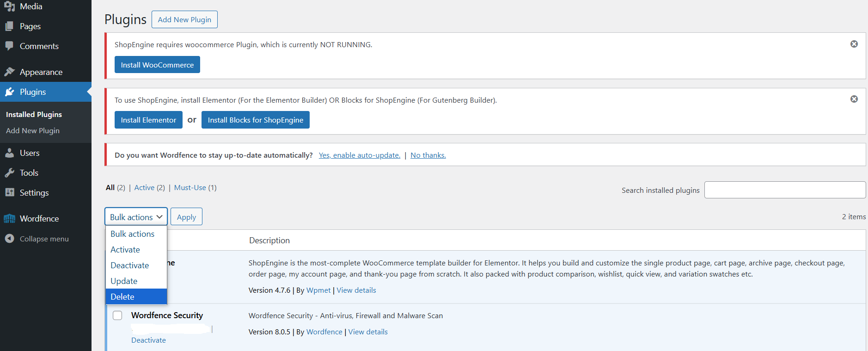Open Installed Plugins submenu item
This screenshot has width=868, height=351.
tap(34, 114)
